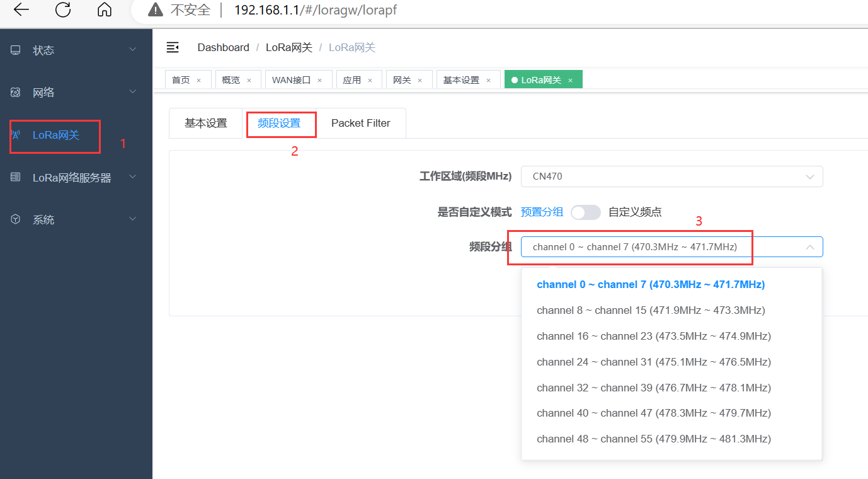Select channel 48 ~ channel 55 option

(671, 439)
